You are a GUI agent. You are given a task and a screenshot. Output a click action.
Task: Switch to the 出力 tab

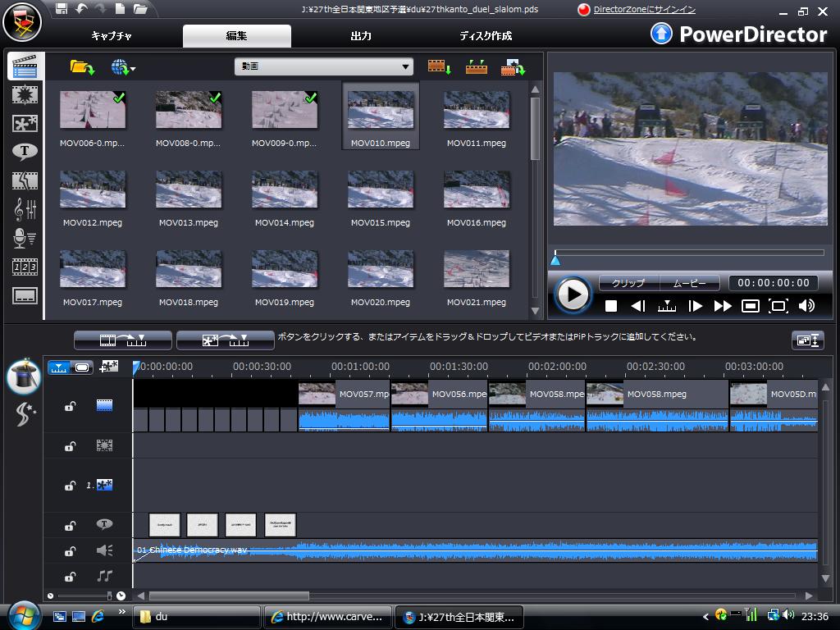click(360, 36)
